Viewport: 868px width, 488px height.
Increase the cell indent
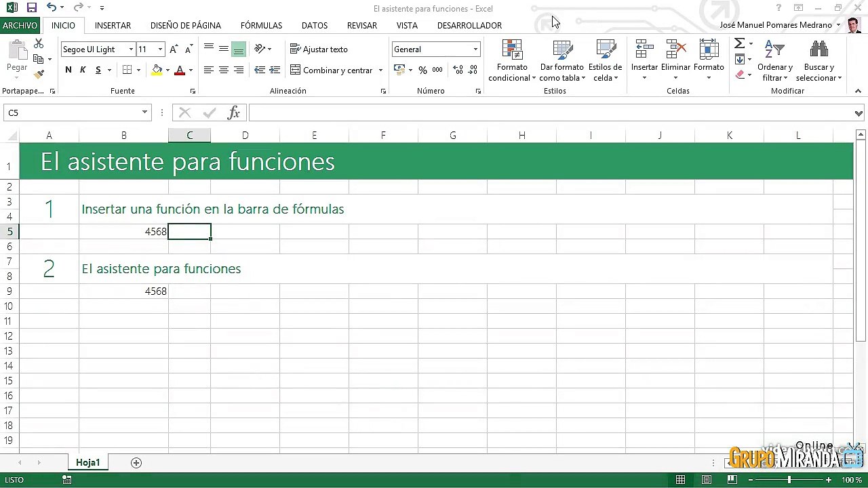(275, 70)
